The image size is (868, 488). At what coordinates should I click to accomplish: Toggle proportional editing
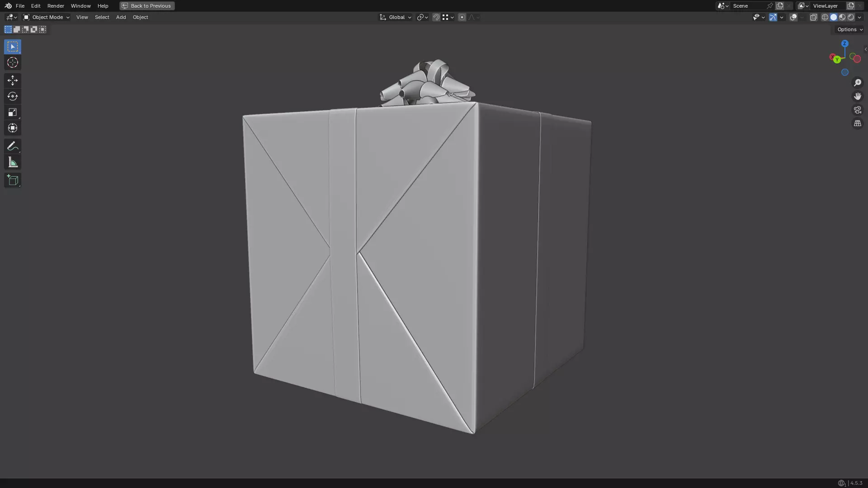(462, 17)
